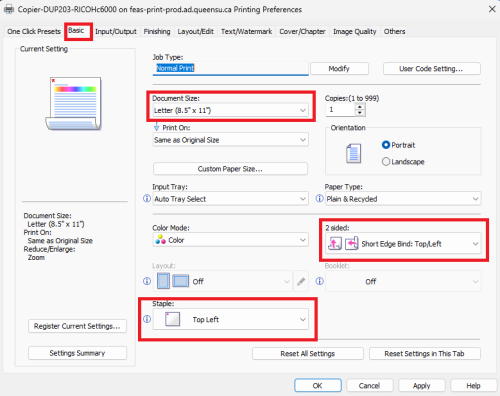Image resolution: width=500 pixels, height=396 pixels.
Task: Open the Layout dropdown
Action: pyautogui.click(x=223, y=281)
